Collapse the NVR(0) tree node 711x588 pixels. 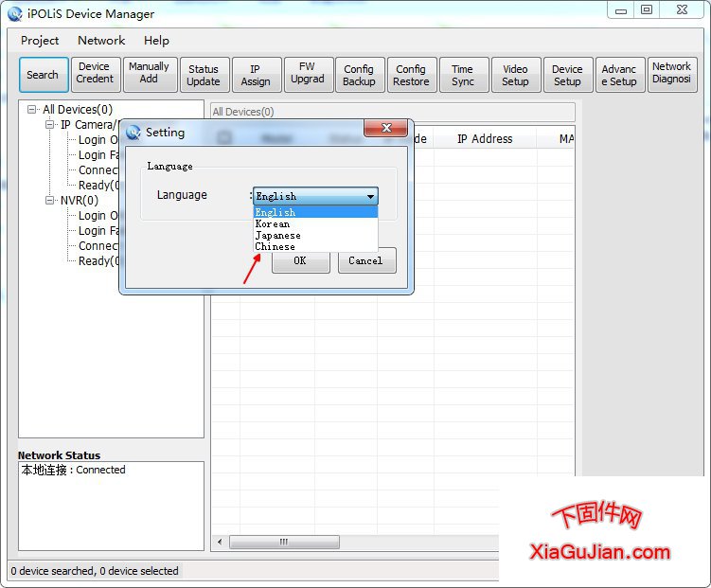50,200
